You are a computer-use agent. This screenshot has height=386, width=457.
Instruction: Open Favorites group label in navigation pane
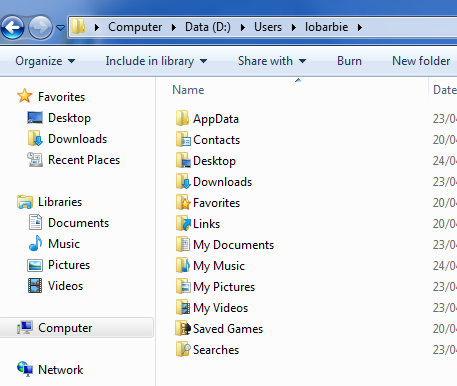coord(62,97)
